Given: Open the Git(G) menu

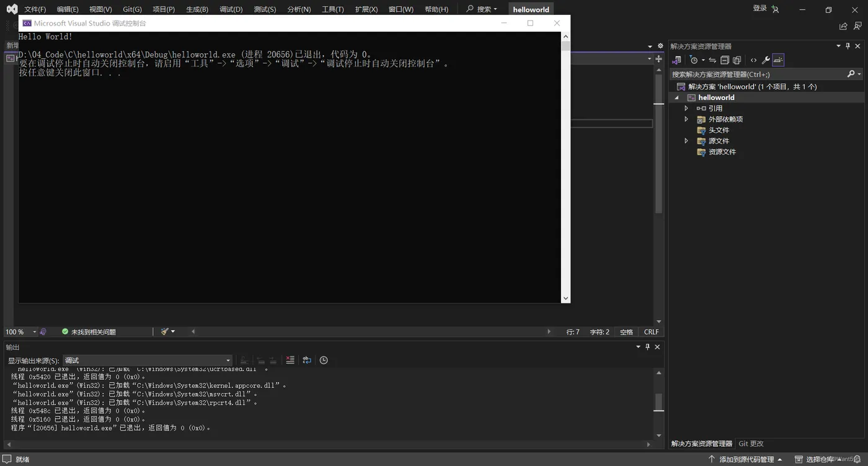Looking at the screenshot, I should [x=132, y=9].
